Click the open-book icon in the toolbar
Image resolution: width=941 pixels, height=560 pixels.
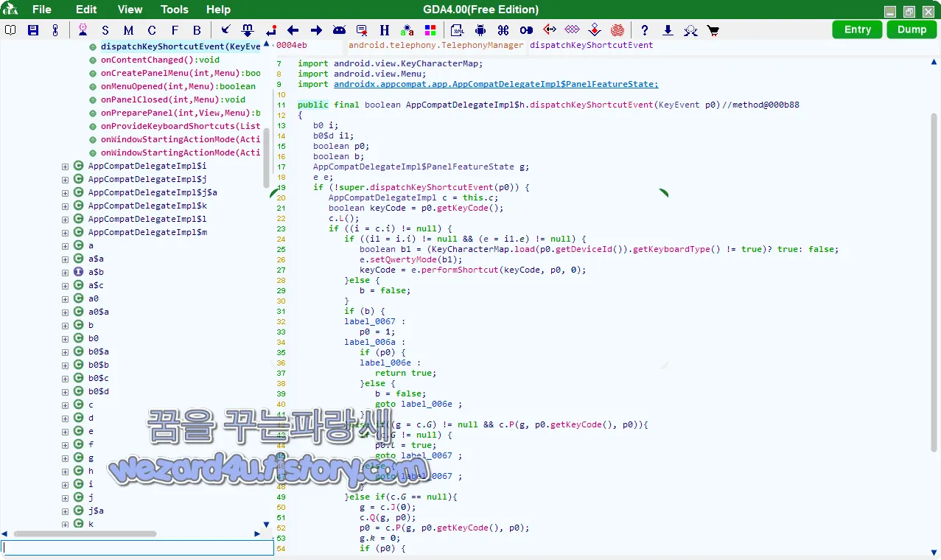[10, 30]
